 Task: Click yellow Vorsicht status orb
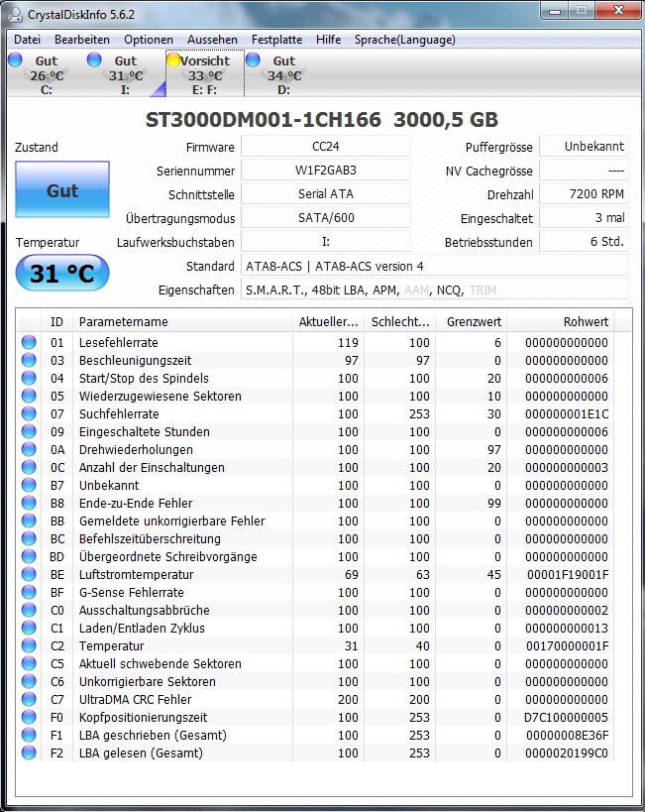click(x=173, y=60)
